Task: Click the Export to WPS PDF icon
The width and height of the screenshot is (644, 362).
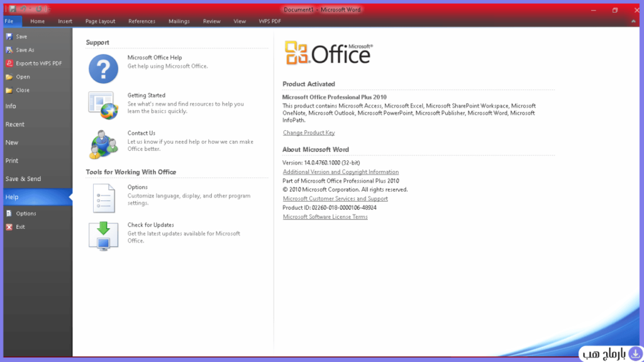Action: tap(9, 63)
